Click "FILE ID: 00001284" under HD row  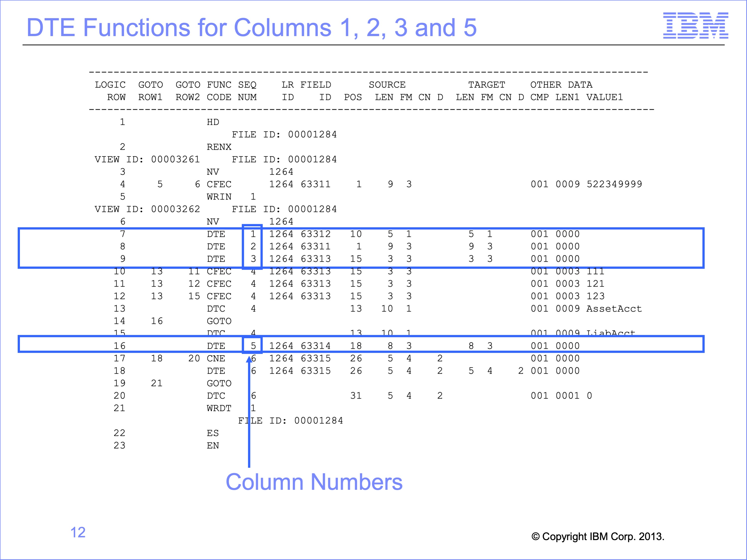[x=284, y=135]
